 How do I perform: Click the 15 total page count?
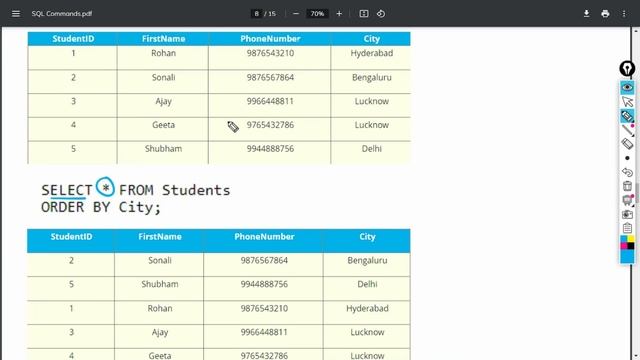(272, 13)
